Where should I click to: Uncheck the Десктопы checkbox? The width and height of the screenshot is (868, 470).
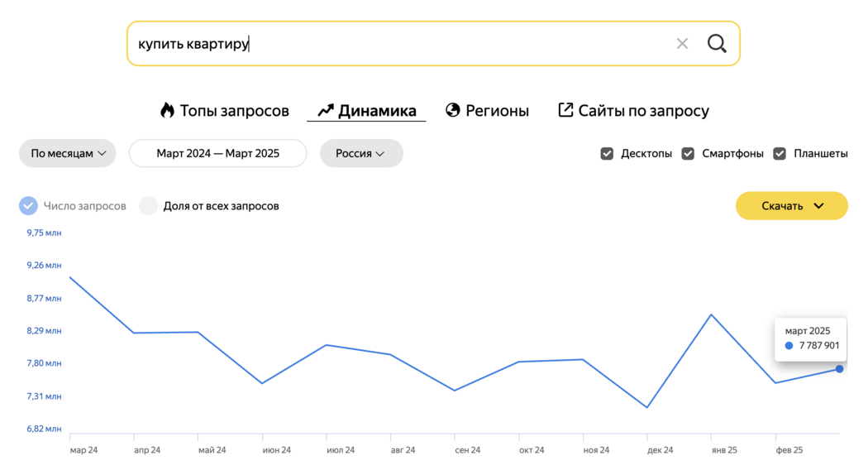607,154
